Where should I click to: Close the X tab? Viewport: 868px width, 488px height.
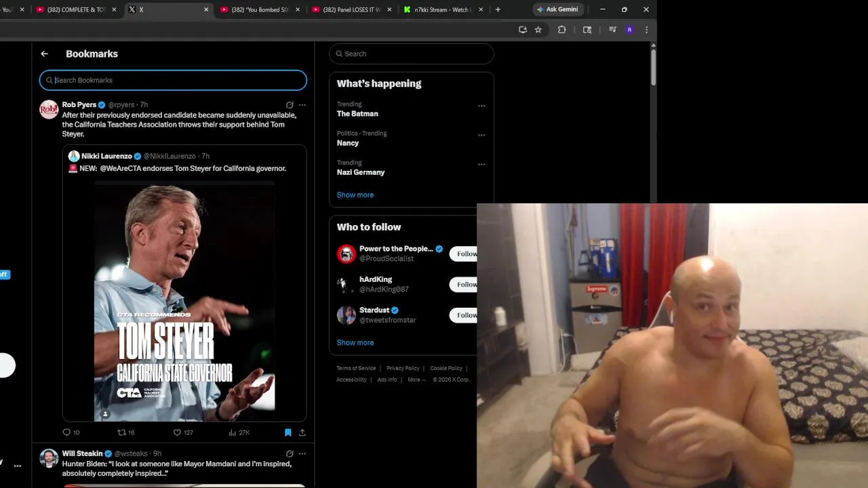click(206, 9)
